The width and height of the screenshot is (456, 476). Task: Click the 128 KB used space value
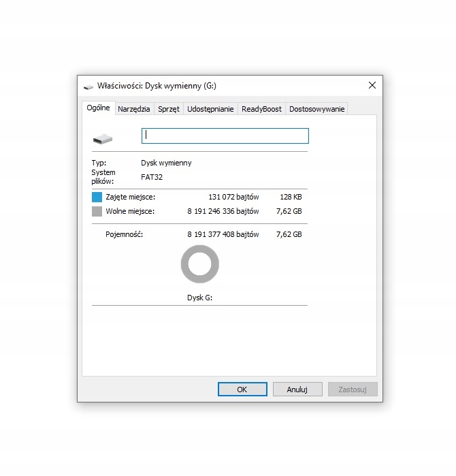291,197
